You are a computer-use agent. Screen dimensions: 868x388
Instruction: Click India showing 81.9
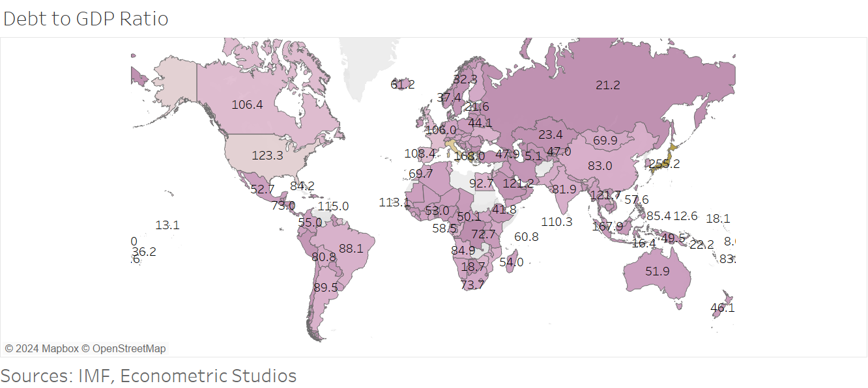[564, 189]
